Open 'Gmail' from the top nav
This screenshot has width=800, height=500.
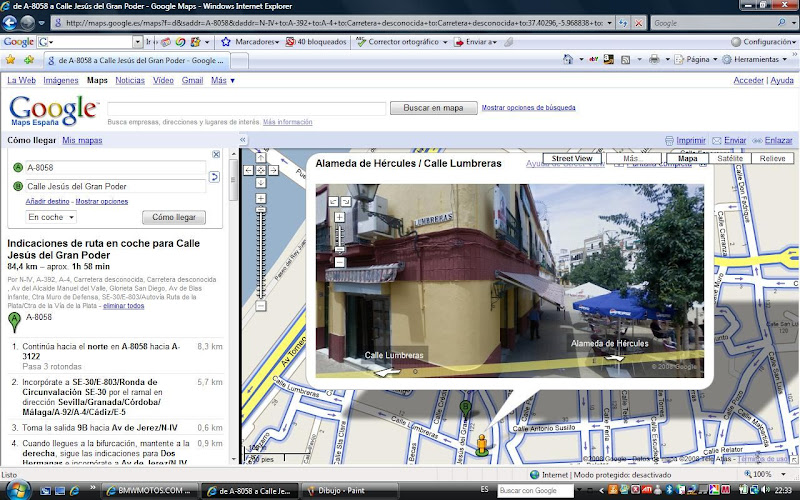point(192,80)
